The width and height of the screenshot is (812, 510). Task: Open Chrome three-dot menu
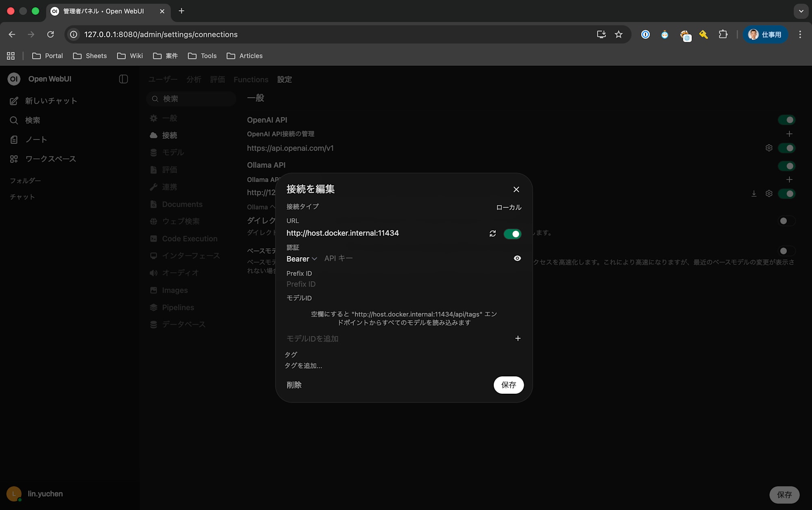click(x=800, y=35)
